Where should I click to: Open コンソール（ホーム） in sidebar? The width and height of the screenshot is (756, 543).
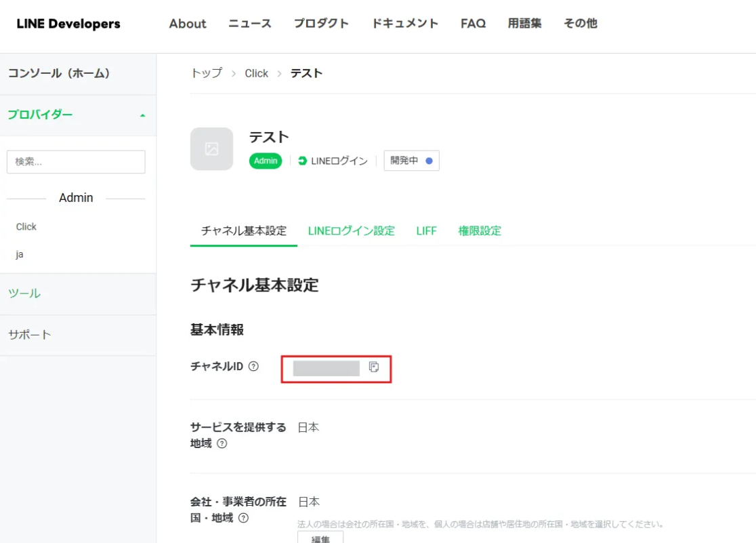point(59,73)
